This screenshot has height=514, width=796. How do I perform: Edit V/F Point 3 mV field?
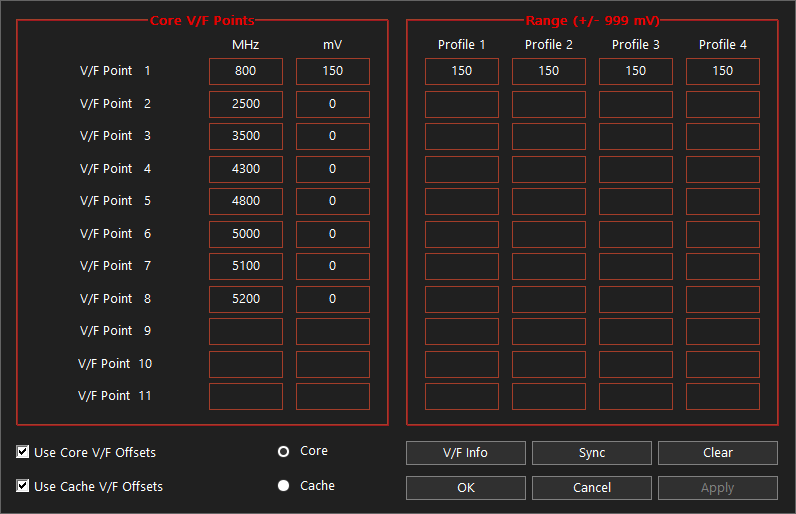click(x=333, y=136)
